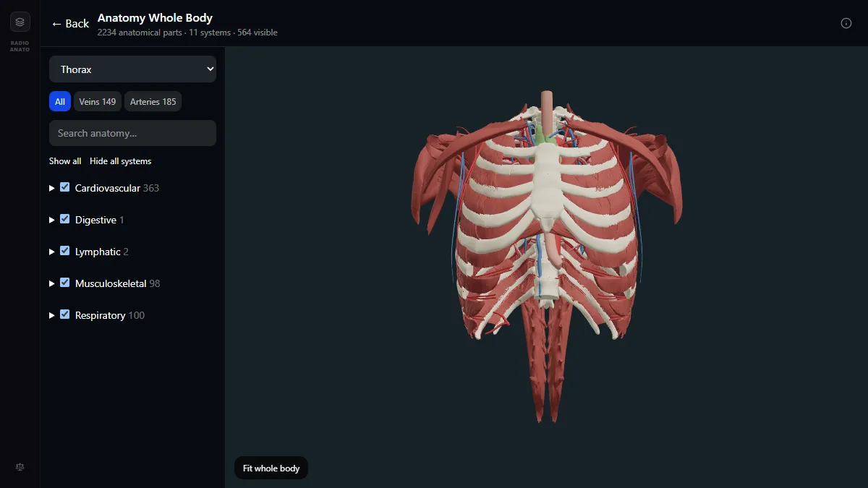Screen dimensions: 868x488
Task: Click Show all link
Action: coord(65,161)
